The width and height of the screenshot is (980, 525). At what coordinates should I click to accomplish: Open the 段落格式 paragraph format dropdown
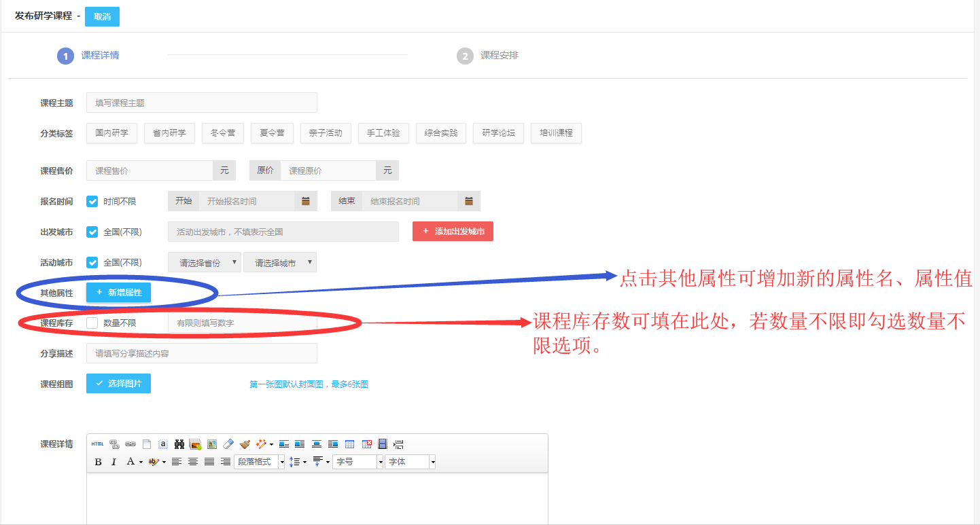pos(259,462)
